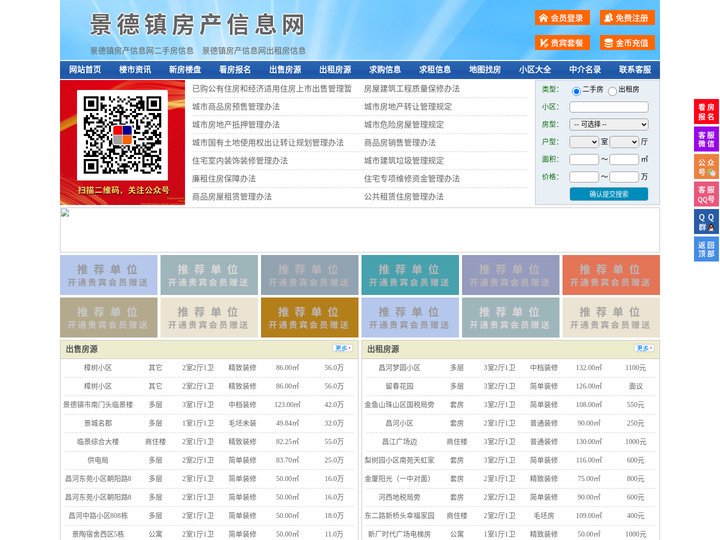Click the brown-orange 推荐单位 tile
720x540 pixels.
click(x=309, y=318)
